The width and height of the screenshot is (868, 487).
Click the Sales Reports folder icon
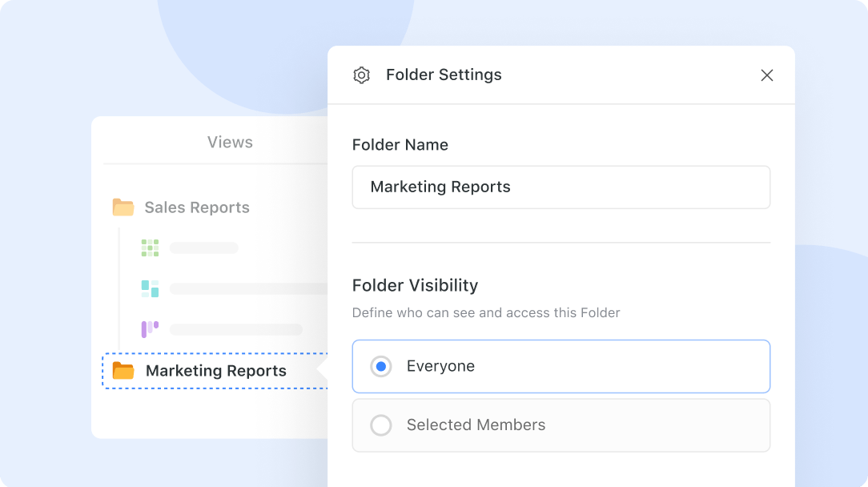[x=123, y=207]
